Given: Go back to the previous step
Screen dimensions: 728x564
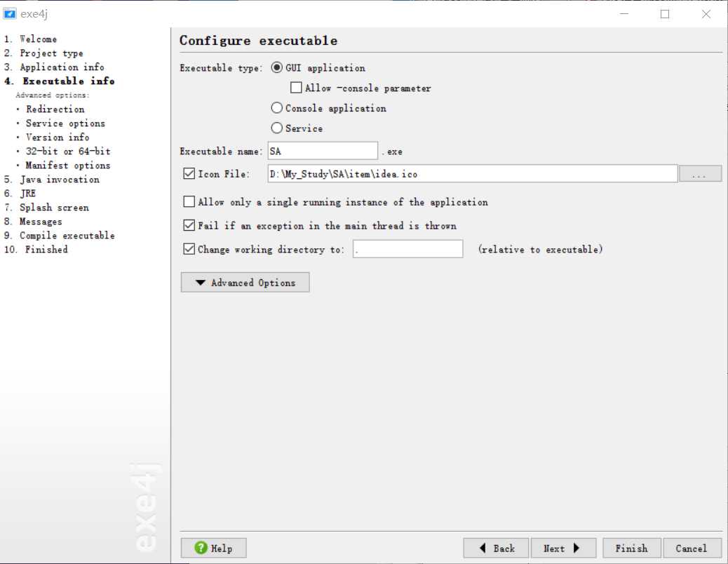Looking at the screenshot, I should pyautogui.click(x=496, y=549).
